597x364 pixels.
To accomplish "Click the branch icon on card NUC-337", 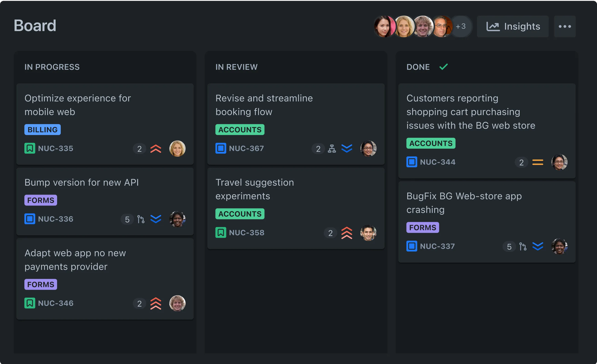I will pos(523,246).
